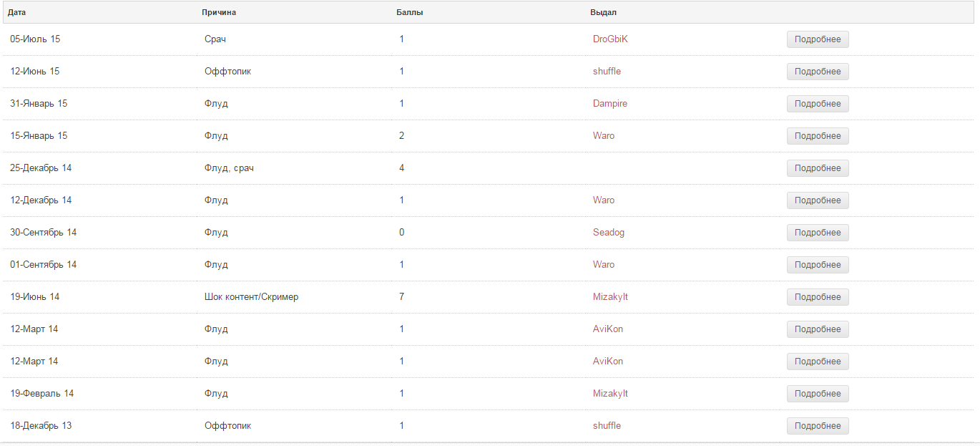Image resolution: width=980 pixels, height=446 pixels.
Task: Click the Dampire username link
Action: (x=609, y=104)
